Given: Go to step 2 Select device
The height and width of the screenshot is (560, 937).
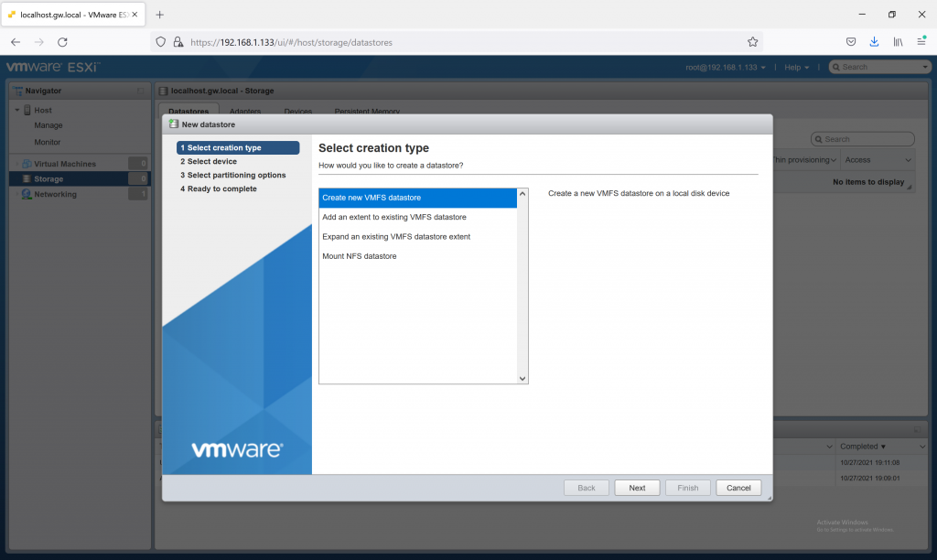Looking at the screenshot, I should click(x=209, y=161).
